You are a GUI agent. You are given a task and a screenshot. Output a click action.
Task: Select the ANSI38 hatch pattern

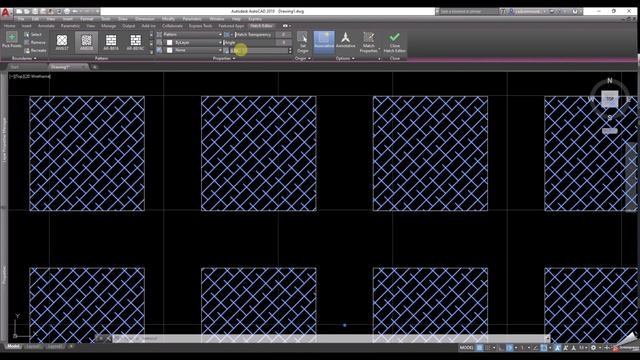pos(87,42)
